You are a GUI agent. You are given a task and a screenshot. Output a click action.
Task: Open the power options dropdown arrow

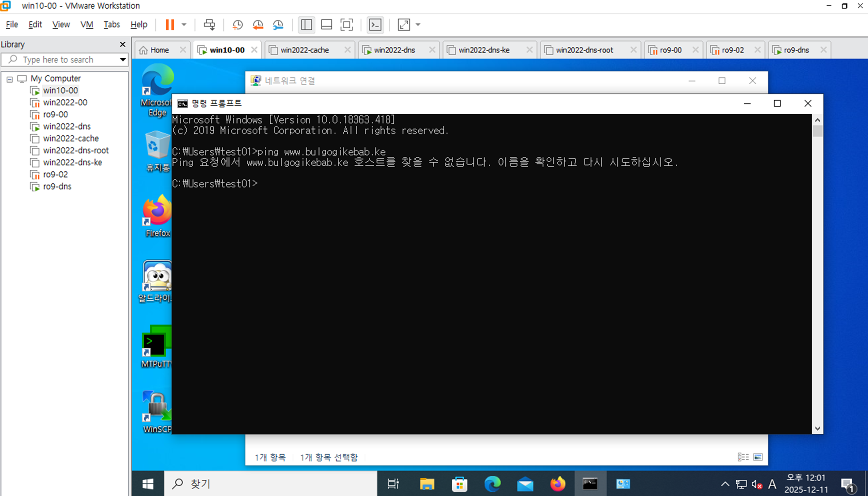[x=184, y=25]
